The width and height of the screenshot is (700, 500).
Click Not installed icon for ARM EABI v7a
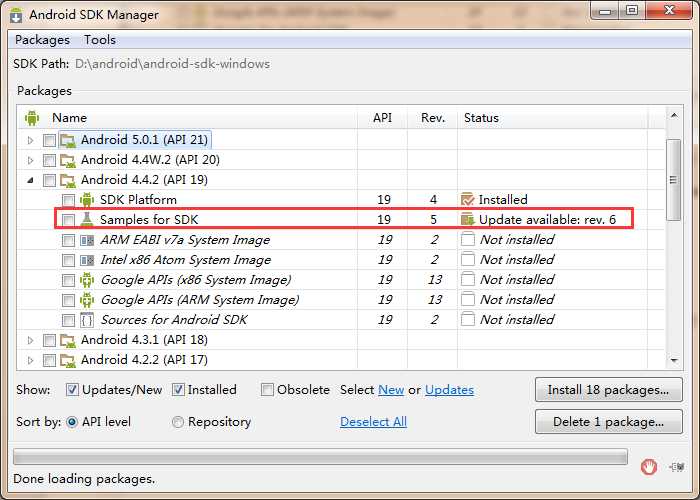[x=467, y=240]
